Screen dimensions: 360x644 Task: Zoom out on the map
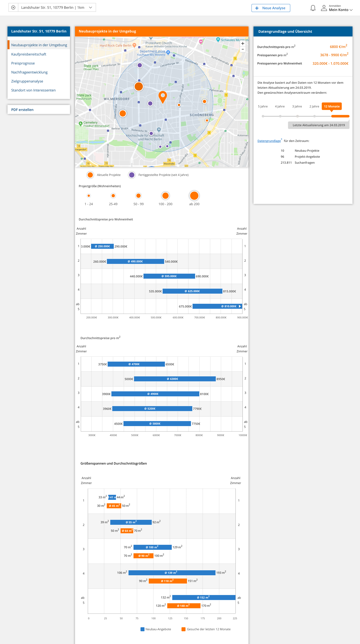click(x=242, y=49)
